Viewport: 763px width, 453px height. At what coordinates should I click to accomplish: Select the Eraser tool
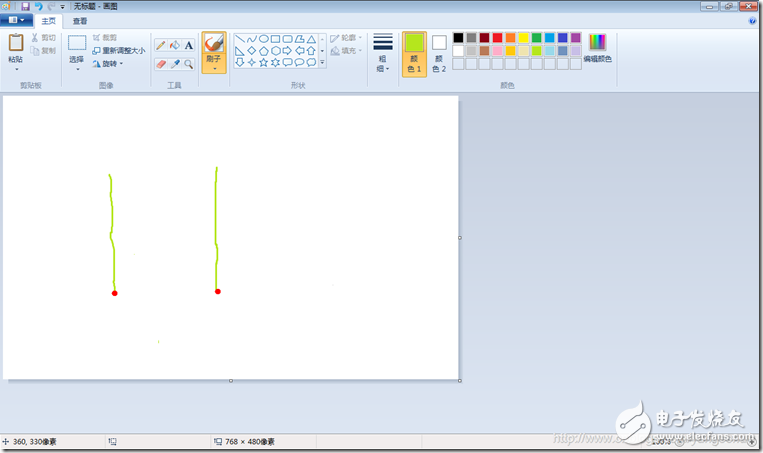(161, 64)
